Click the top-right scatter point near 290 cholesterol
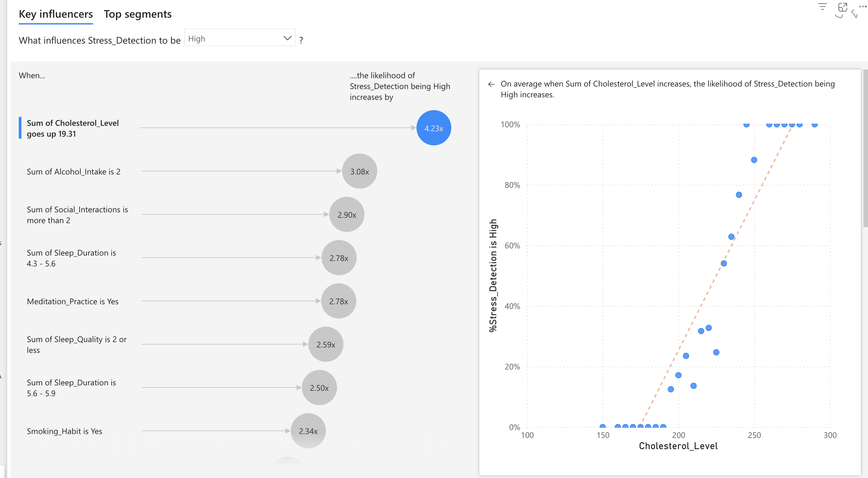This screenshot has width=868, height=478. pos(814,125)
